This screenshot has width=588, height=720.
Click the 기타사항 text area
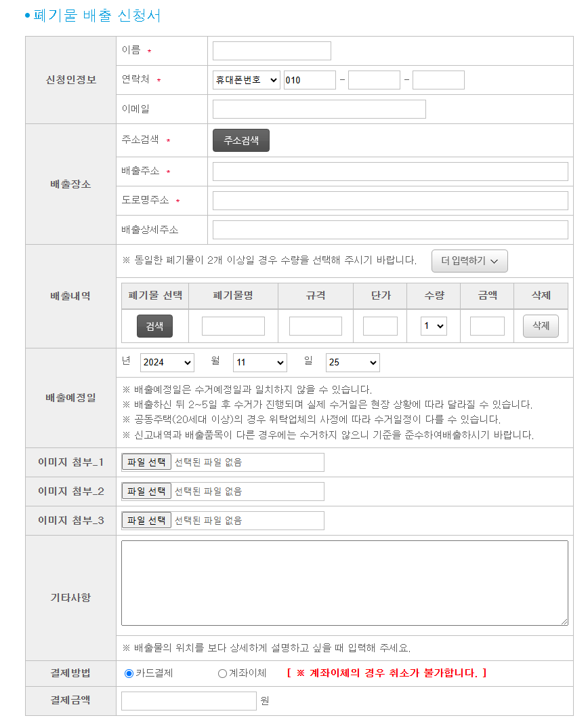pyautogui.click(x=344, y=582)
